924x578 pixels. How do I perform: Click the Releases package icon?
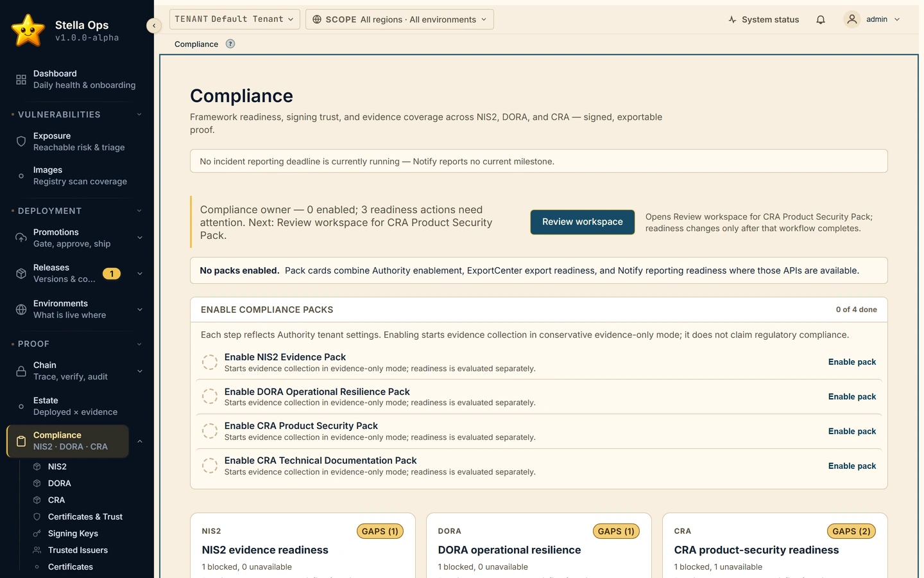[x=21, y=274]
